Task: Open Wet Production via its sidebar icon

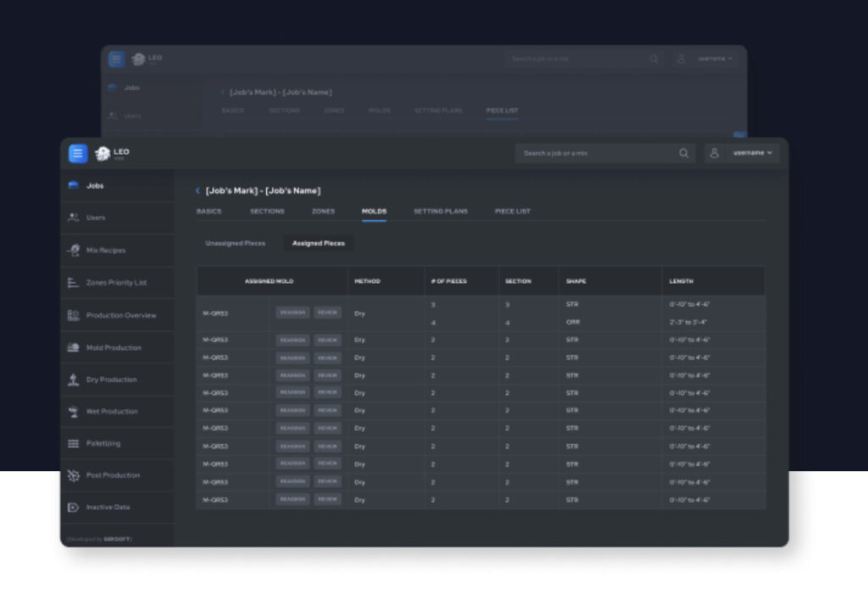Action: coord(75,411)
